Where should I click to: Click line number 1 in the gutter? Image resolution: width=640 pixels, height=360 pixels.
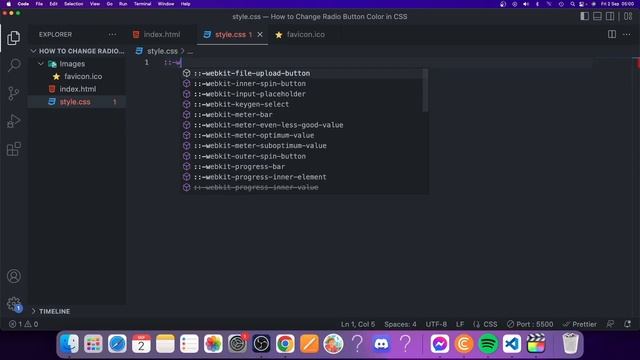click(147, 62)
